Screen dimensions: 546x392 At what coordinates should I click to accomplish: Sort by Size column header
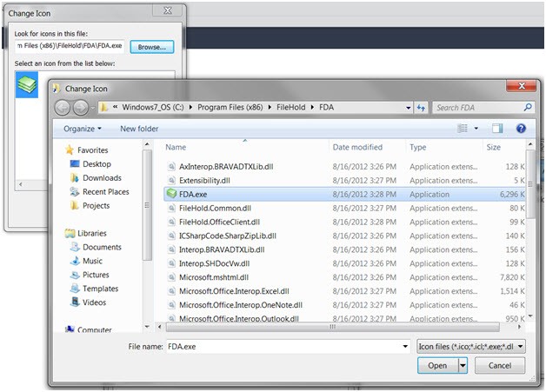pos(494,147)
